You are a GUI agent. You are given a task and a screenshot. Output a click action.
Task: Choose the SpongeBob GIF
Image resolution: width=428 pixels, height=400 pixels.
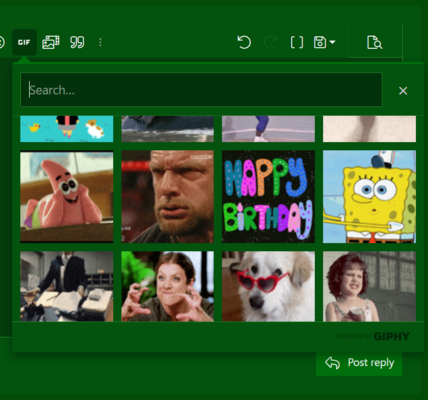369,196
